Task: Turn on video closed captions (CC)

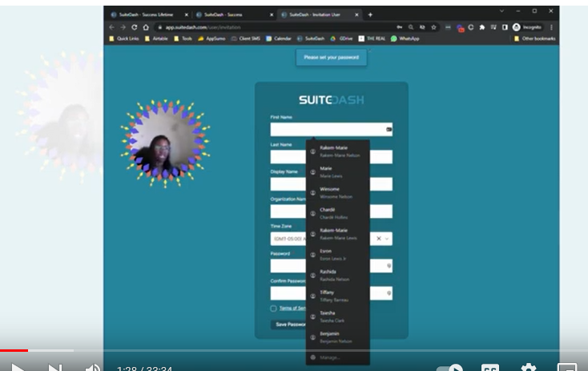Action: (x=490, y=367)
